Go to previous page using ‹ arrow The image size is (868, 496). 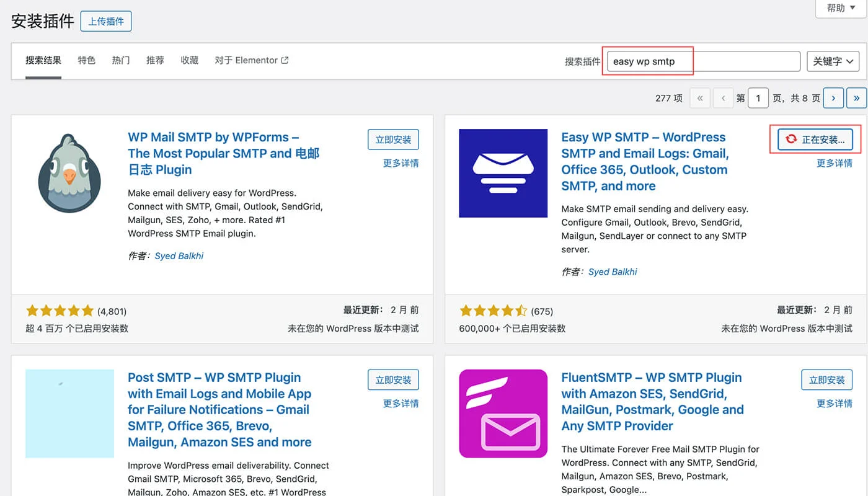coord(723,98)
